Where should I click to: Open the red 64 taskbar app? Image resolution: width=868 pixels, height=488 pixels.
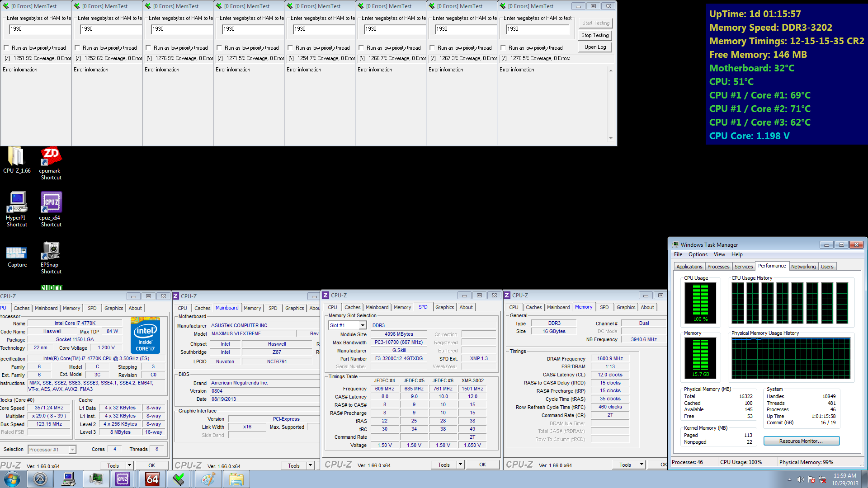tap(152, 479)
